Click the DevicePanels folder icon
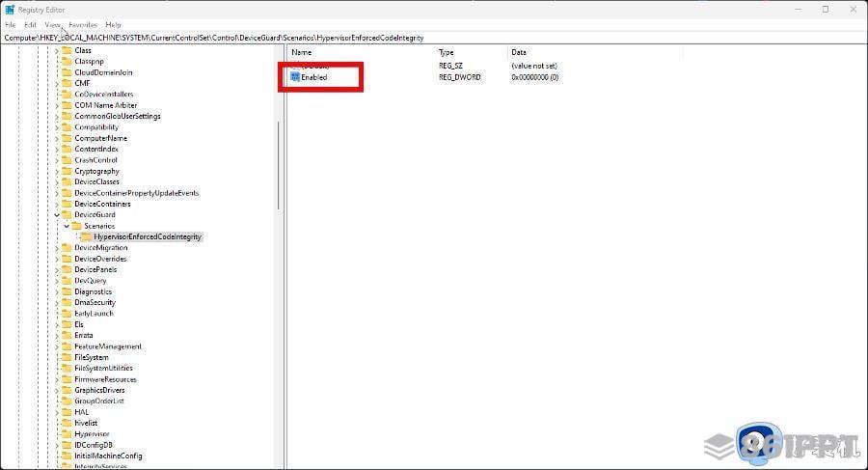This screenshot has width=868, height=470. point(67,269)
